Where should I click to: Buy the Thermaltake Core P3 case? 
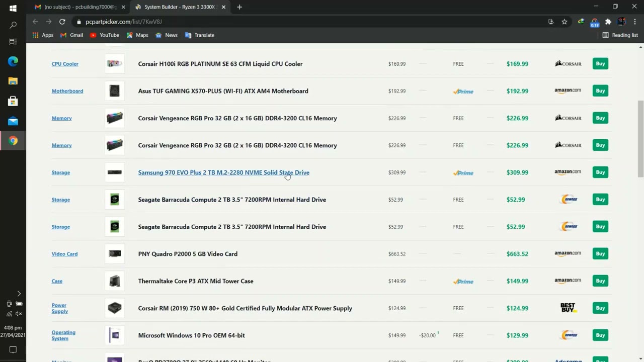coord(600,281)
